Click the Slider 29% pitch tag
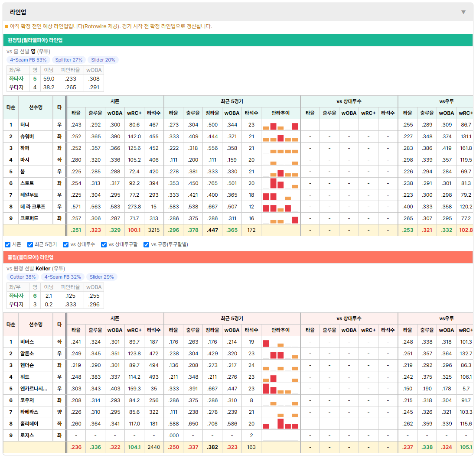The height and width of the screenshot is (458, 476). pyautogui.click(x=102, y=277)
